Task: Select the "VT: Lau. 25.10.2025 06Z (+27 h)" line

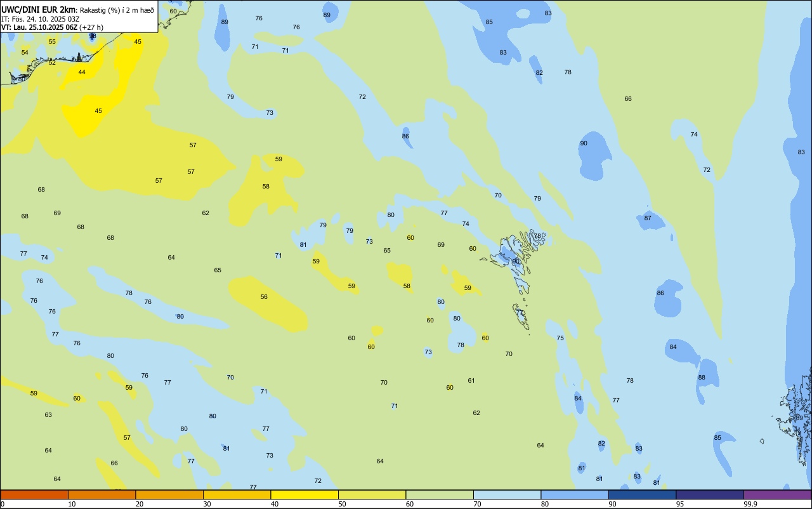Action: click(x=52, y=27)
